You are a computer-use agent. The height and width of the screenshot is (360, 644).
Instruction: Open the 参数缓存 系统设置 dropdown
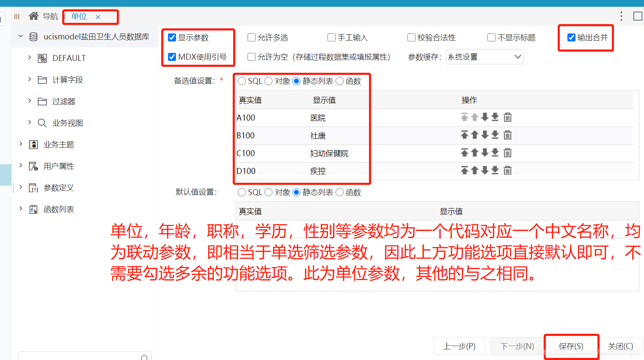pos(484,57)
